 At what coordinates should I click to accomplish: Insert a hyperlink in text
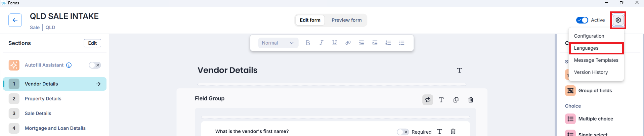(x=348, y=43)
